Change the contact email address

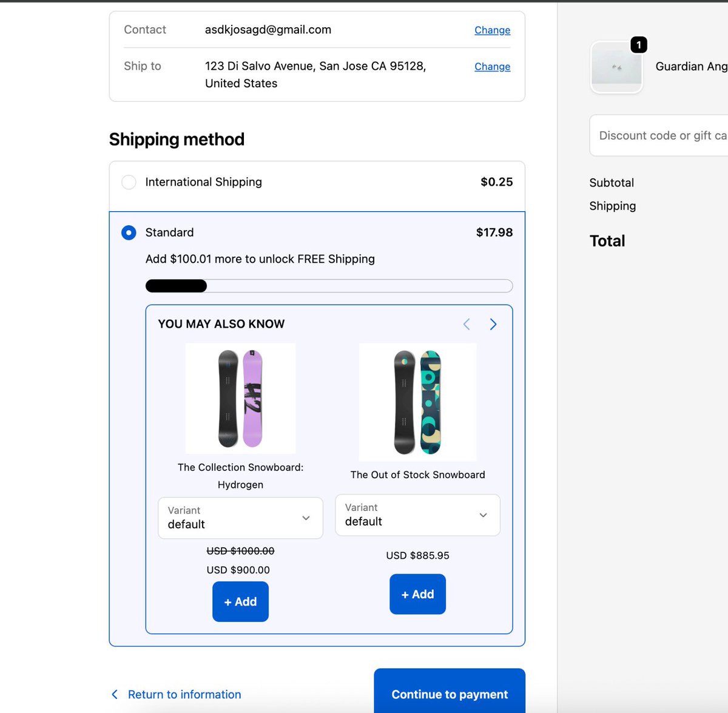pyautogui.click(x=492, y=30)
